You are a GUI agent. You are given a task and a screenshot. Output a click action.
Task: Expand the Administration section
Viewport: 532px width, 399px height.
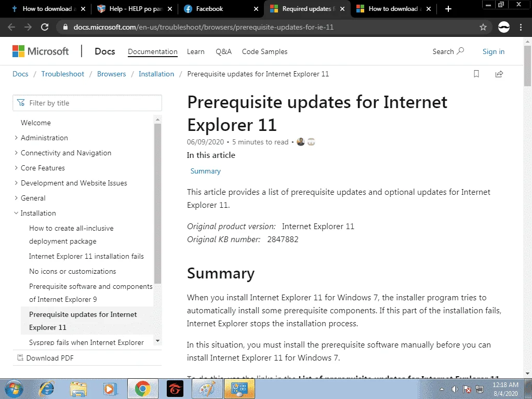(16, 138)
